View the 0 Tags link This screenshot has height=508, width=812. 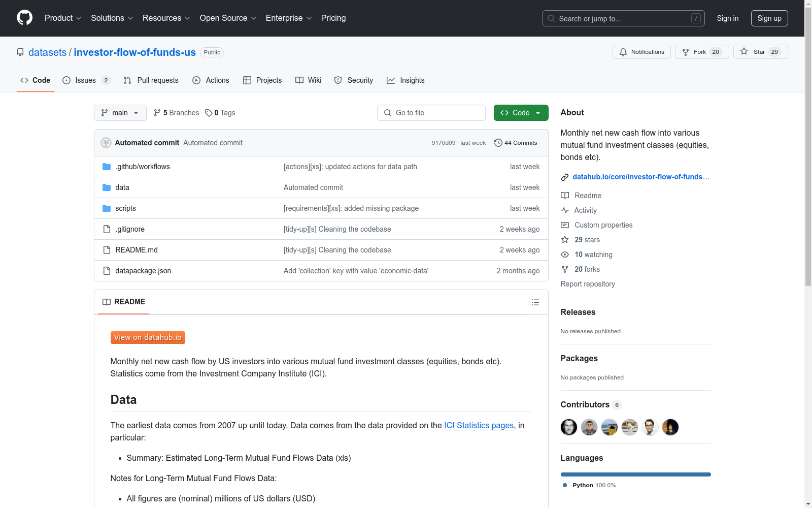(220, 113)
